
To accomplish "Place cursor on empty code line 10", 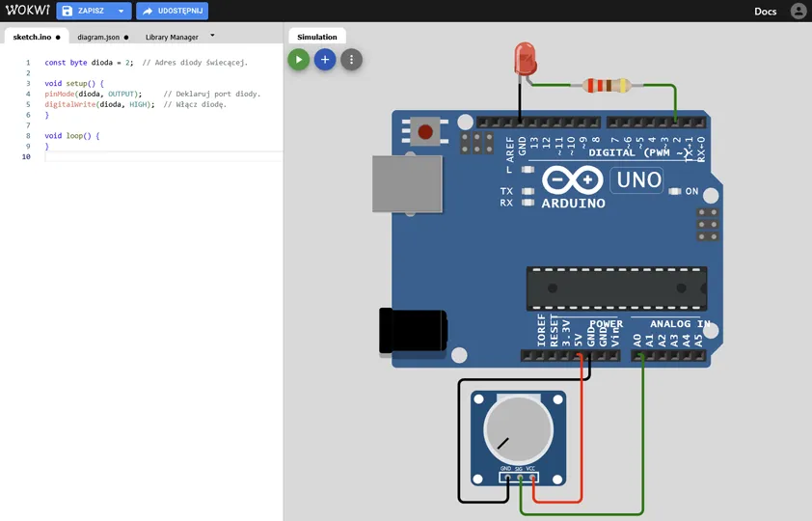I will click(x=164, y=156).
